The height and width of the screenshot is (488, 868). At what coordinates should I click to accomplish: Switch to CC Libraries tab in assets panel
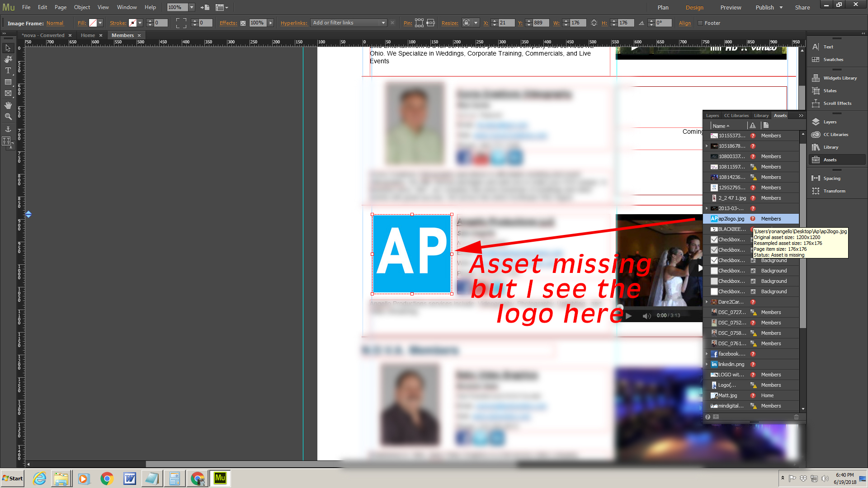(x=736, y=116)
